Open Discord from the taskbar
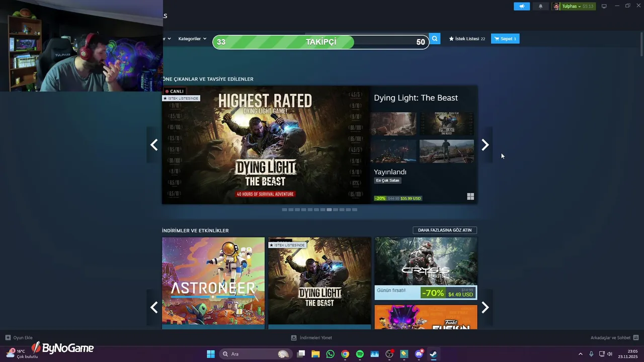Screen dimensions: 644x362 coord(419,354)
